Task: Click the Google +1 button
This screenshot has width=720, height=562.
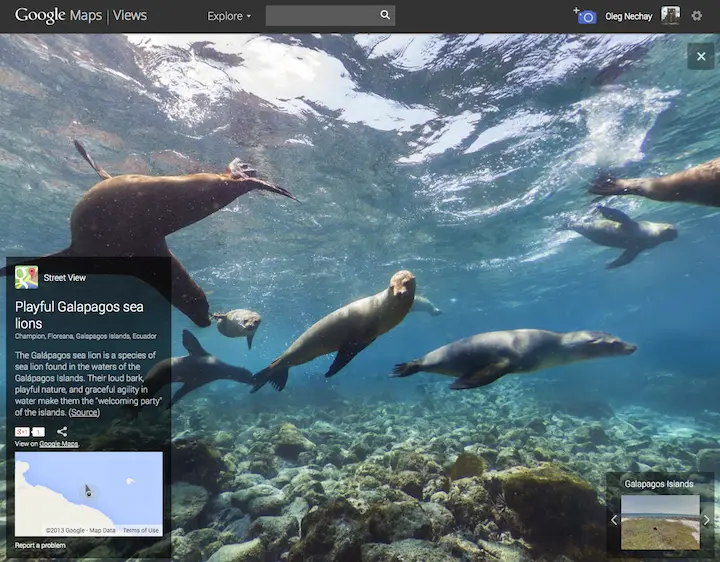Action: [22, 432]
